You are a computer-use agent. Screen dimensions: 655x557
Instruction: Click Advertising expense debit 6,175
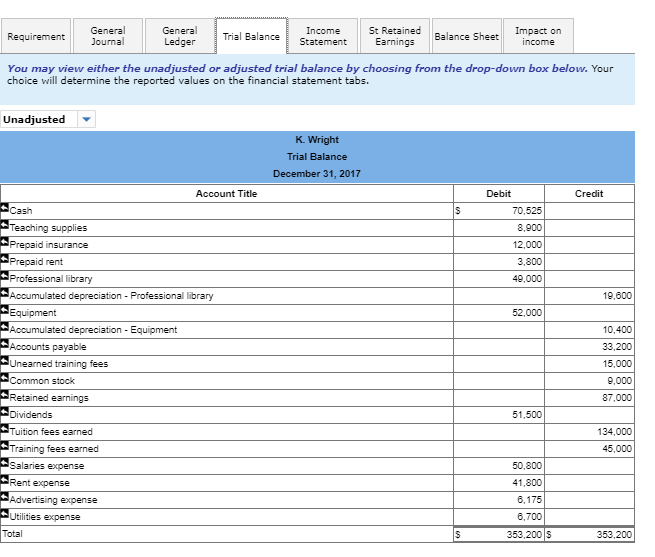(x=529, y=500)
